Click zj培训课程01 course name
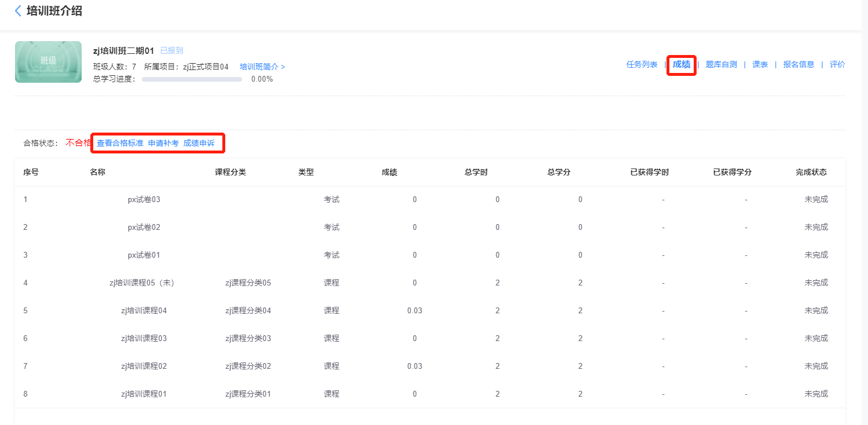Screen dimensions: 868x425 point(144,394)
